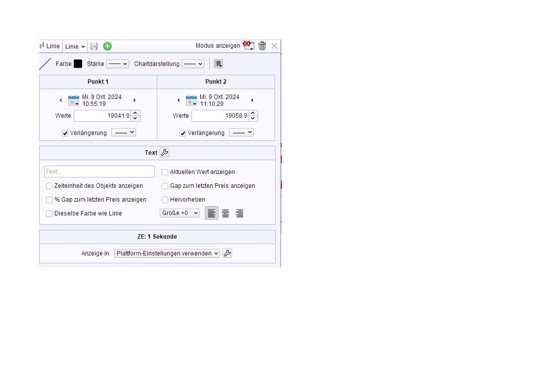555x392 pixels.
Task: Open calendar picker for Punkt 1
Action: [74, 100]
